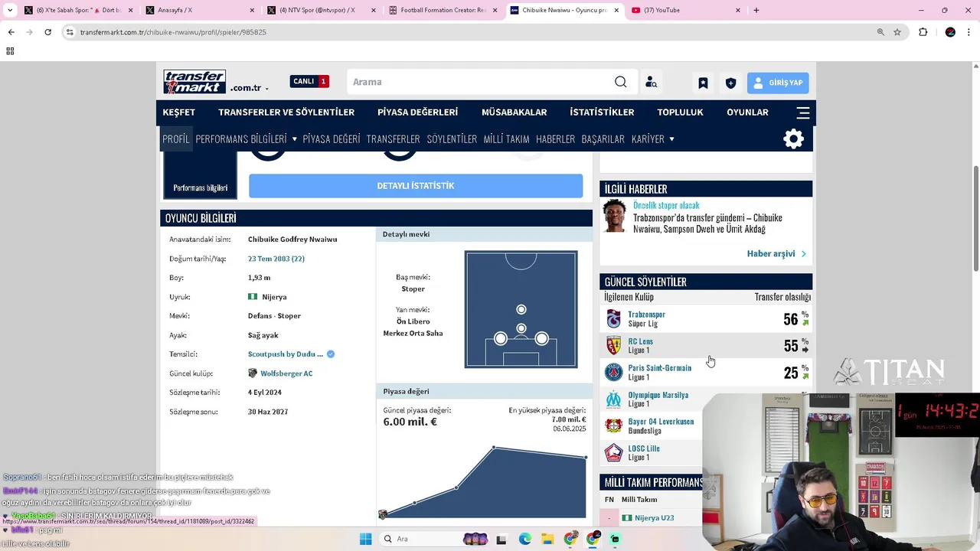Open the Bayer 04 Leverkusen link
Screen dimensions: 980x551
661,422
